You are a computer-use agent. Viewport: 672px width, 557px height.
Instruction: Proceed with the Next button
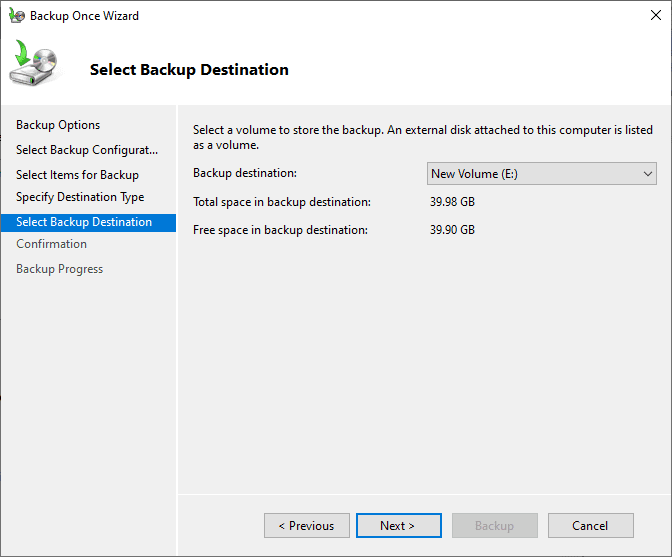[x=397, y=526]
